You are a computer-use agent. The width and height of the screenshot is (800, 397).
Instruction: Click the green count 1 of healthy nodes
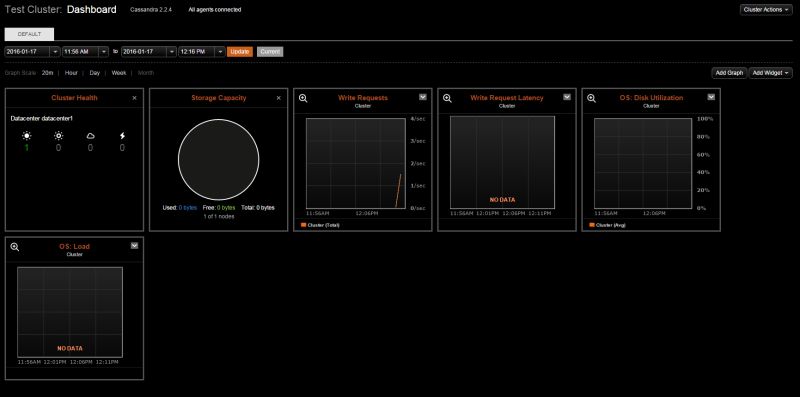pyautogui.click(x=27, y=147)
